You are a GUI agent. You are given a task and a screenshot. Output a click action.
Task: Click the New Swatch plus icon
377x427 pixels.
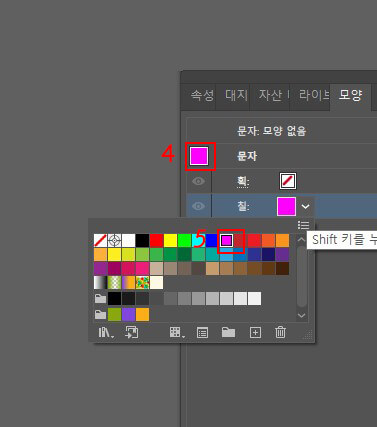pos(255,333)
